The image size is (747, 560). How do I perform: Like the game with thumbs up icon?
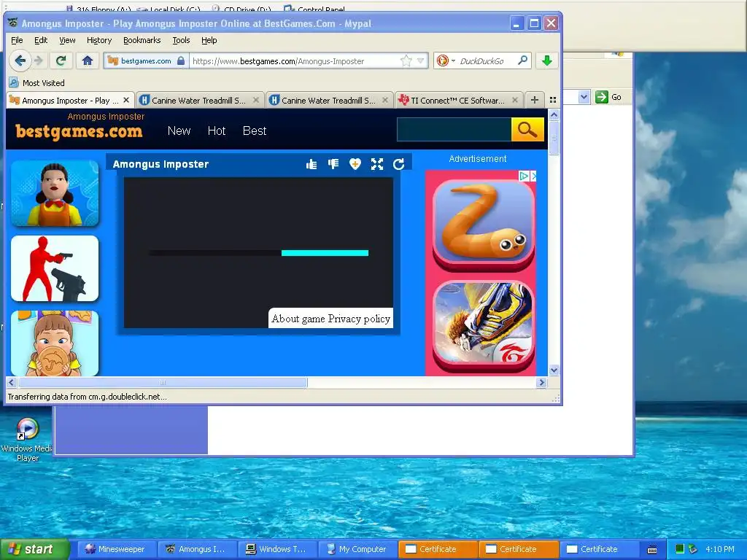coord(311,164)
